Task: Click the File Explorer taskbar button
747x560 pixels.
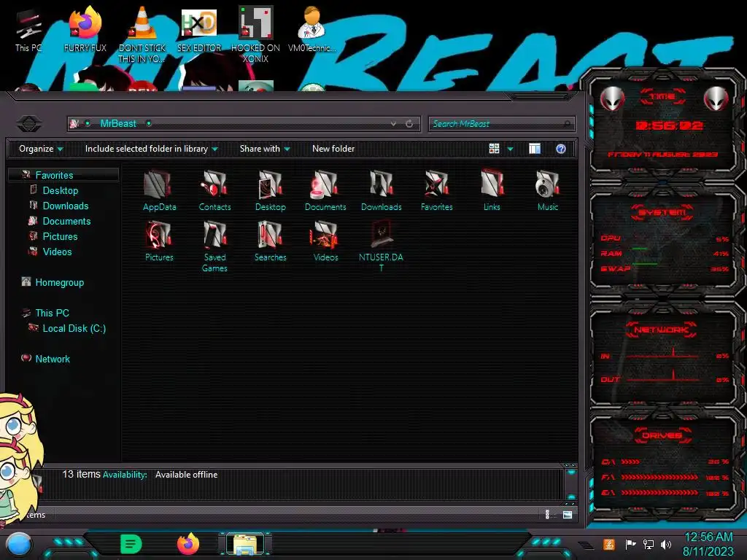Action: [x=245, y=544]
